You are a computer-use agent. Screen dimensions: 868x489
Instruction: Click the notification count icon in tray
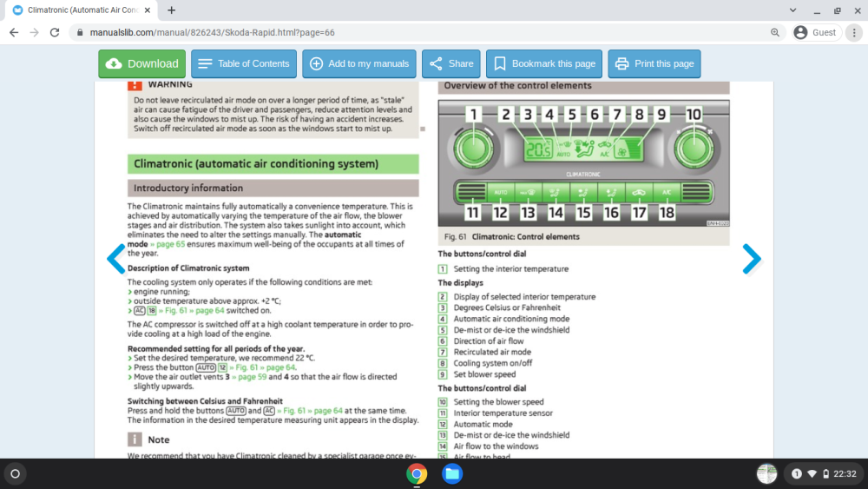click(796, 474)
